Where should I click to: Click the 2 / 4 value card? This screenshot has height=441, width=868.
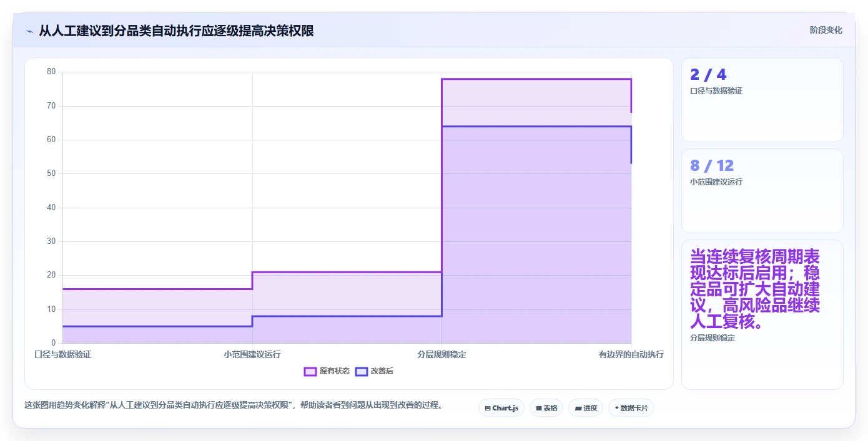tap(762, 100)
